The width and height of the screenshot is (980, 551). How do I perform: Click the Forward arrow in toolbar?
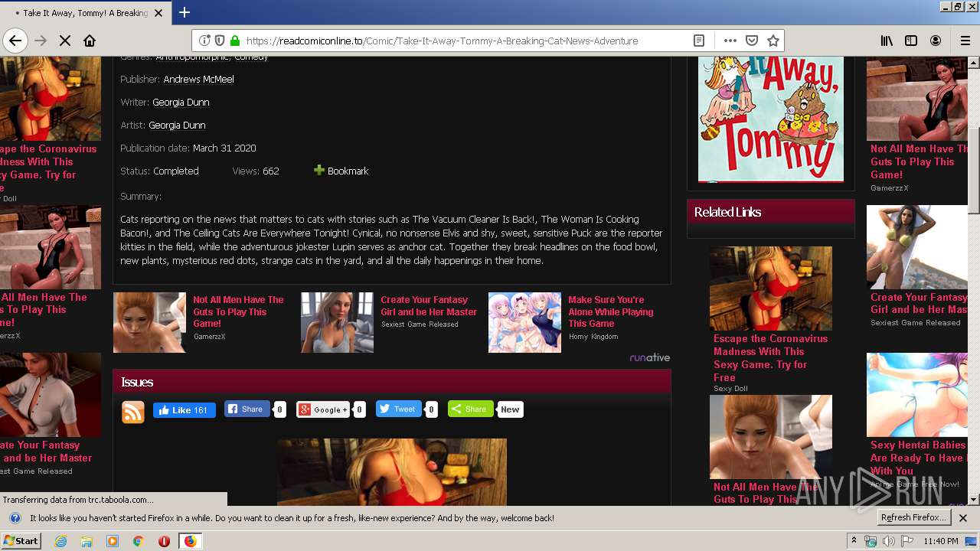coord(41,41)
